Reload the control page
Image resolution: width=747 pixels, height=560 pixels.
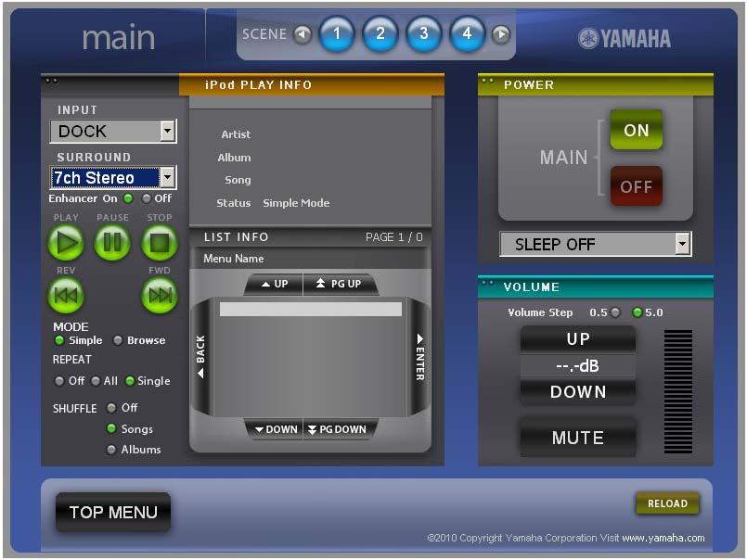667,503
